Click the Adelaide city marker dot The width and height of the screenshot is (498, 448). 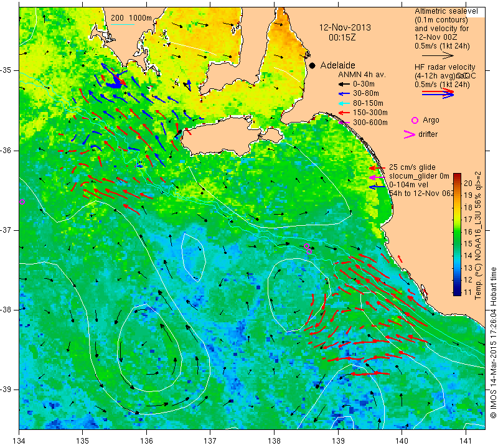point(312,65)
